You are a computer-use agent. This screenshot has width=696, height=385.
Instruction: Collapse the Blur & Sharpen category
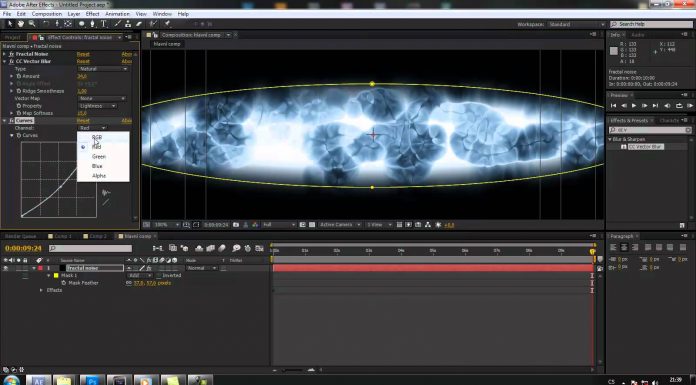point(610,139)
